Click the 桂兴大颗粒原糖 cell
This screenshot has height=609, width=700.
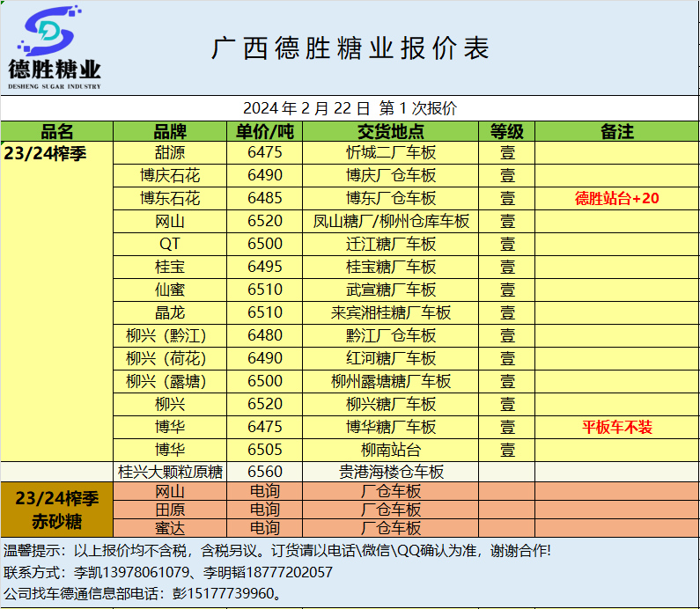click(x=170, y=472)
